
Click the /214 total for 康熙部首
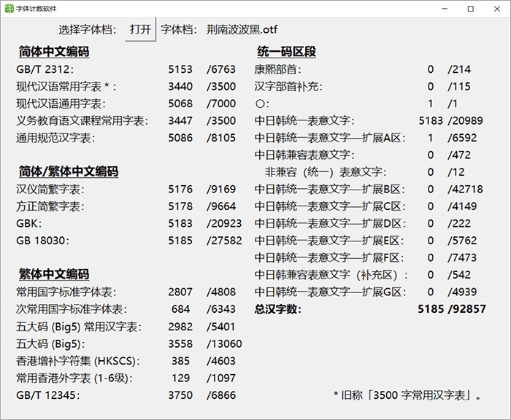459,69
